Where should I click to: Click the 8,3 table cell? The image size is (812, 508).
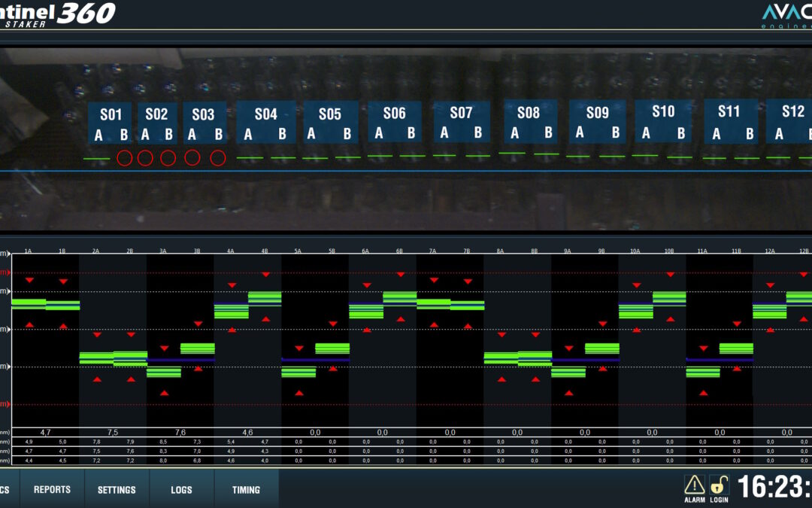coord(164,452)
